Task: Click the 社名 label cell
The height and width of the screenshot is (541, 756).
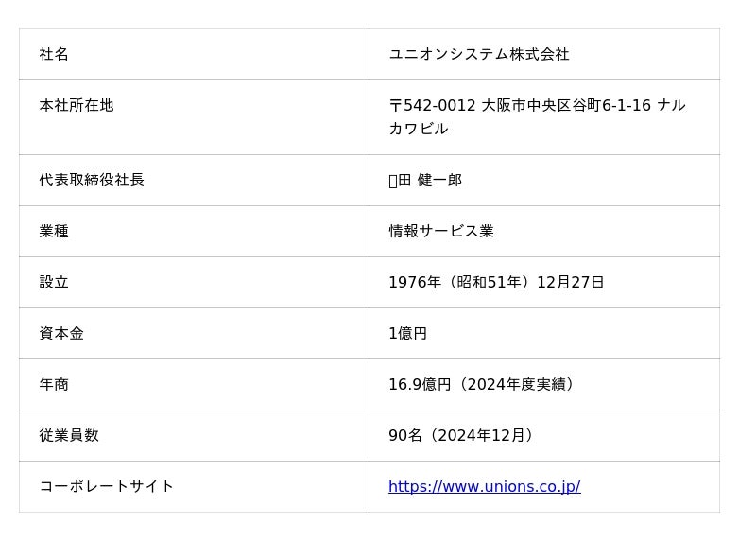Action: 54,54
